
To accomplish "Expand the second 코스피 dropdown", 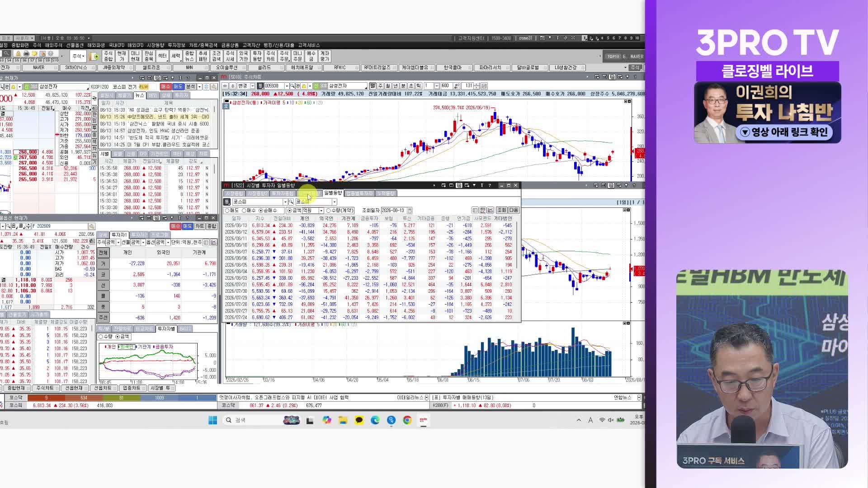I will (x=335, y=202).
